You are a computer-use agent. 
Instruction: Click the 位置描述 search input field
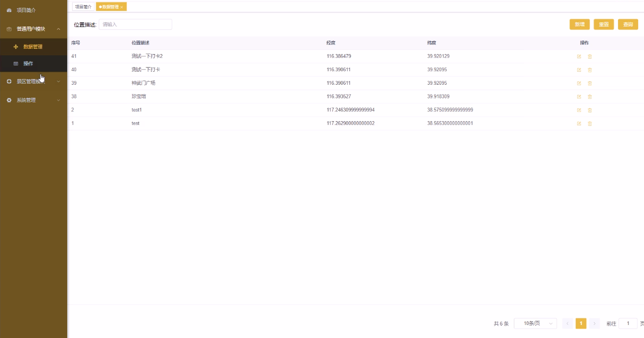coord(135,24)
